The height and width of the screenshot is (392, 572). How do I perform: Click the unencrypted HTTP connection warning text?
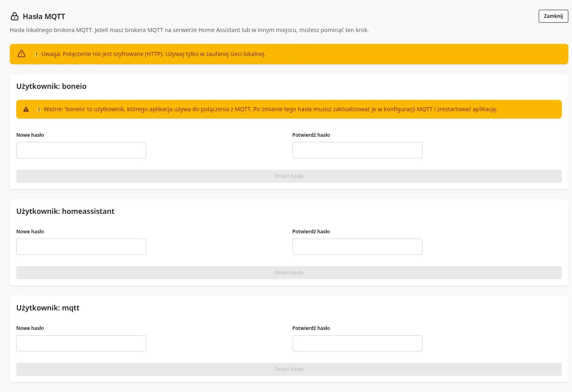[x=154, y=54]
